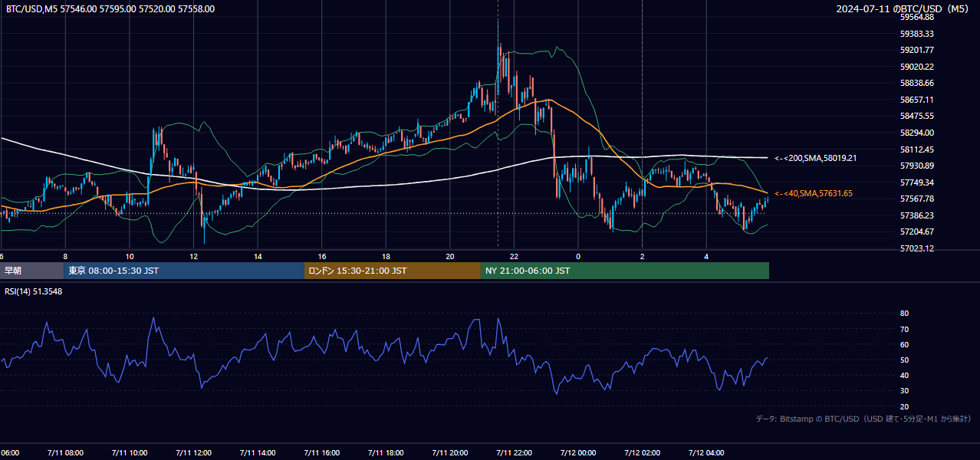Click price axis value 58112.45
Screen dimensions: 980x460
916,149
